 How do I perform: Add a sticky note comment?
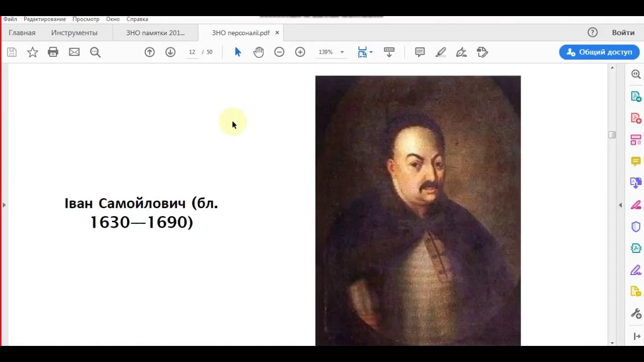point(420,52)
